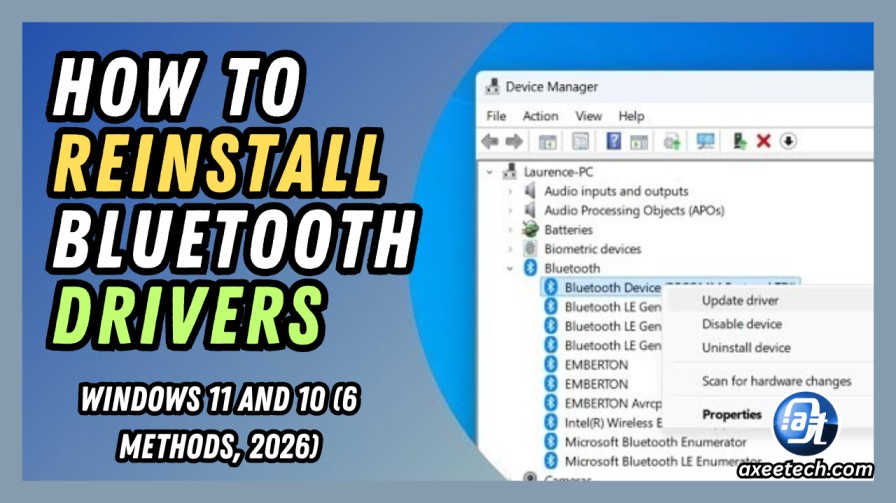
Task: Collapse the Bluetooth category chevron
Action: tap(510, 268)
